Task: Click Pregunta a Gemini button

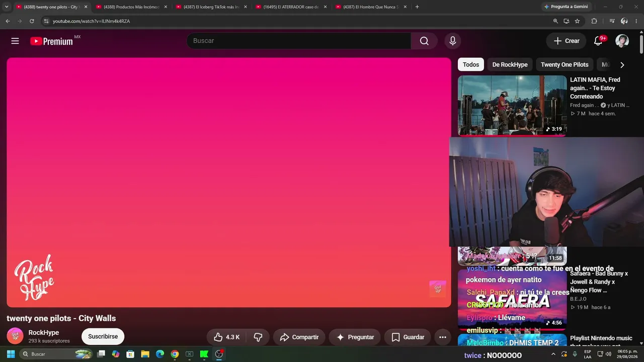Action: 566,7
